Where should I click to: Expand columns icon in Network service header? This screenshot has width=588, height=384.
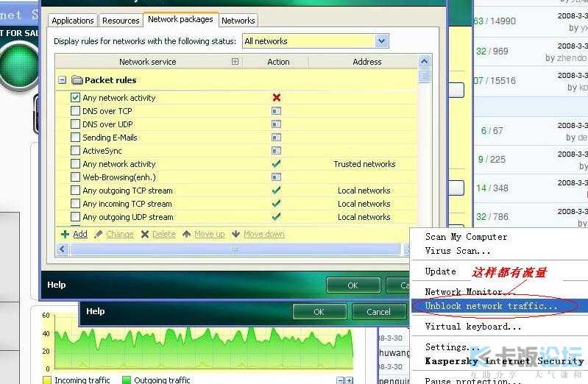235,62
